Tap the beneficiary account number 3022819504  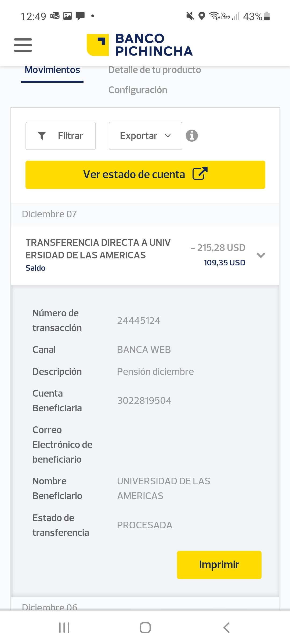(x=144, y=401)
